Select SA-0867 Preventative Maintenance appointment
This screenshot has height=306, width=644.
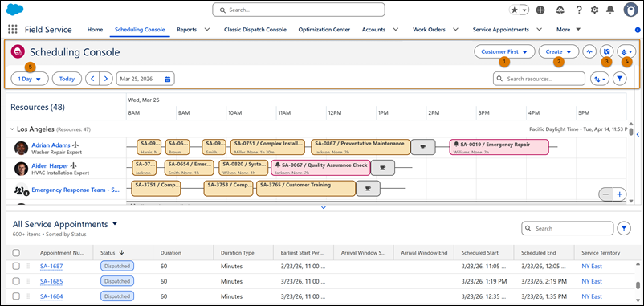[361, 147]
